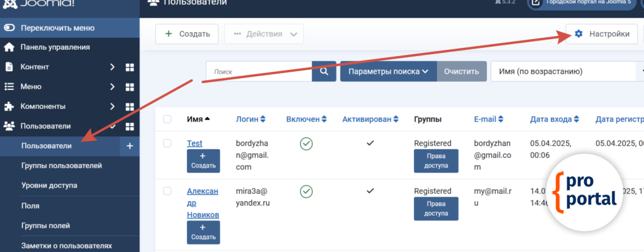Open Группы пользователей in sidebar

coord(62,166)
